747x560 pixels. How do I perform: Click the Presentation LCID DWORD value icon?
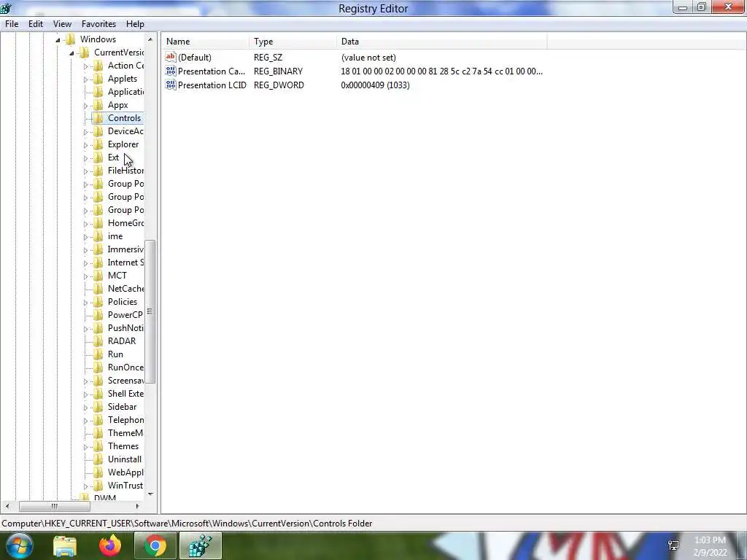tap(171, 85)
